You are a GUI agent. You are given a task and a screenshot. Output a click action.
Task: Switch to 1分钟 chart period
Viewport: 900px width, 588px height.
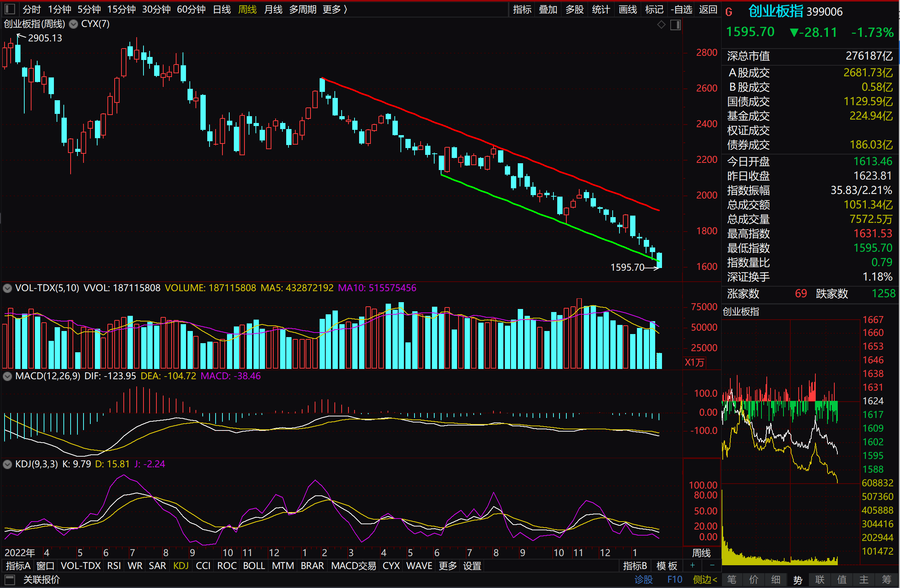pyautogui.click(x=60, y=9)
